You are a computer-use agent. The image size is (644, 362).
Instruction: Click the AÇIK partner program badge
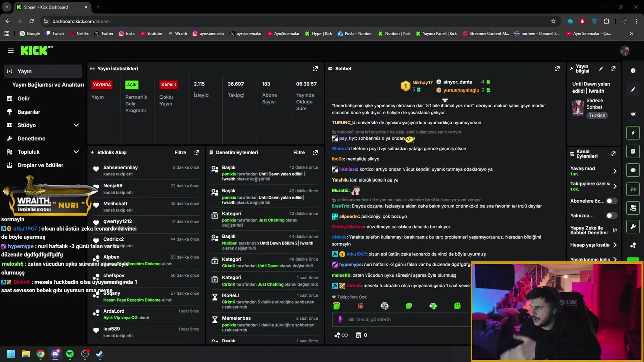coord(132,85)
